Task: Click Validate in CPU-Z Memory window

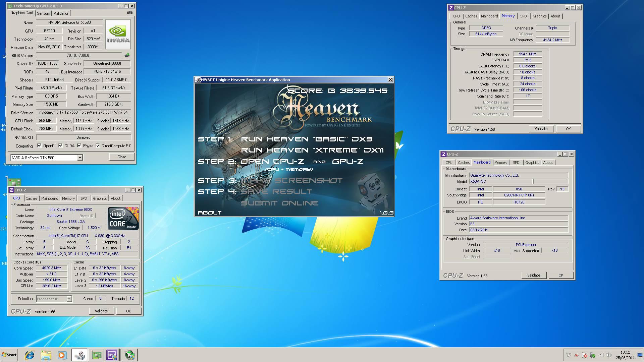Action: click(541, 129)
